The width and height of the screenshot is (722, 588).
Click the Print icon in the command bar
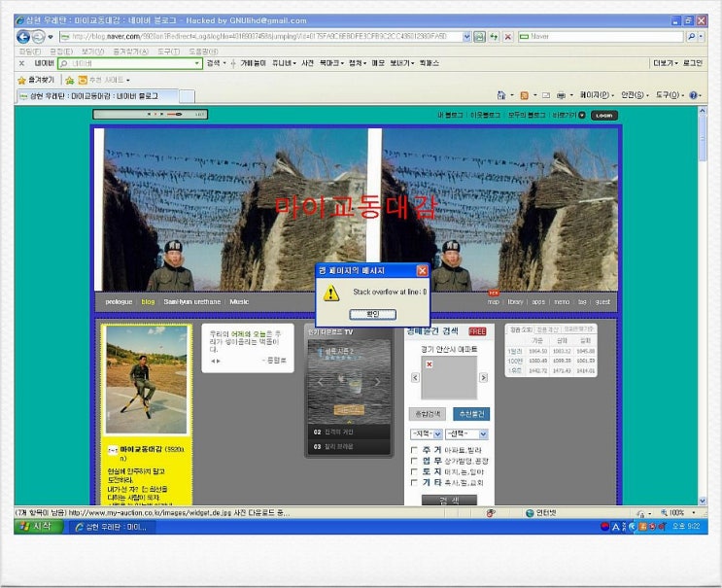562,95
